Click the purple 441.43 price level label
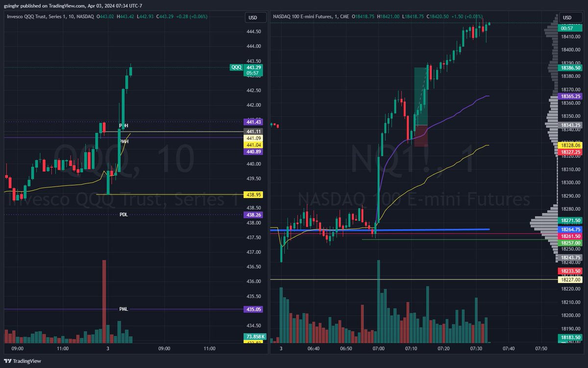588x368 pixels. click(x=253, y=122)
